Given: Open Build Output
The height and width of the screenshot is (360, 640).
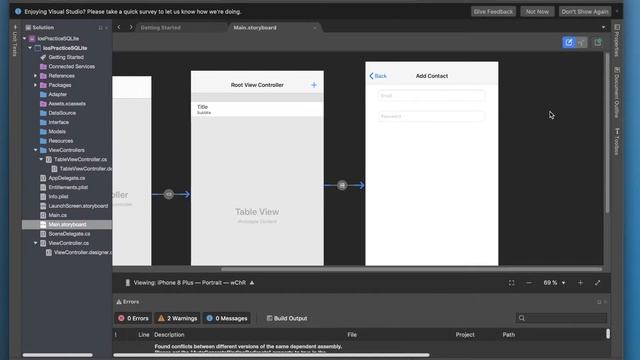Looking at the screenshot, I should pyautogui.click(x=287, y=318).
